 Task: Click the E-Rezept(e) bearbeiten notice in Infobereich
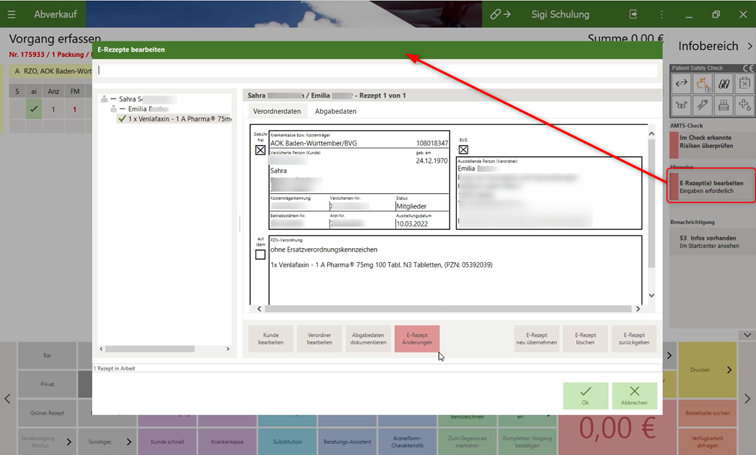tap(712, 187)
